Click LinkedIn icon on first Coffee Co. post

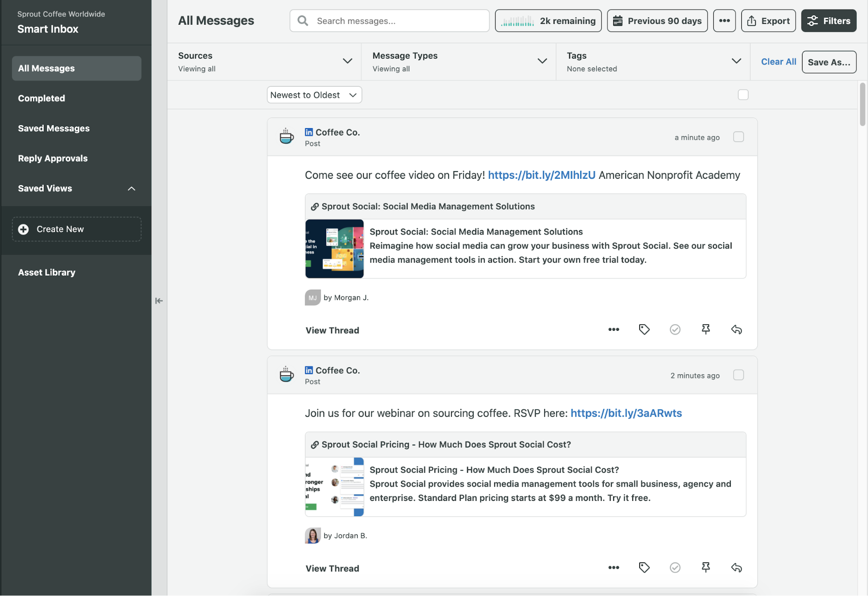pos(309,132)
